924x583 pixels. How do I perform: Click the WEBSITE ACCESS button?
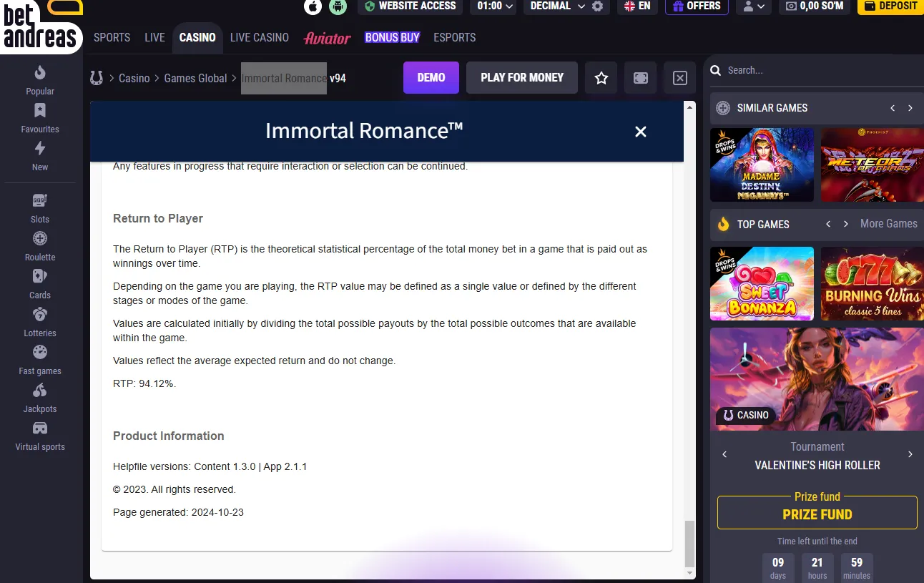click(x=410, y=6)
